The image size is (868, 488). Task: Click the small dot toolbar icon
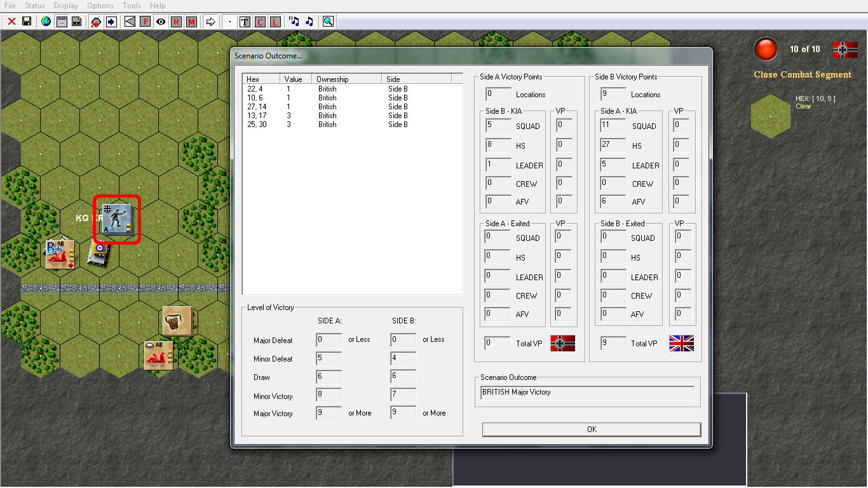[x=230, y=22]
